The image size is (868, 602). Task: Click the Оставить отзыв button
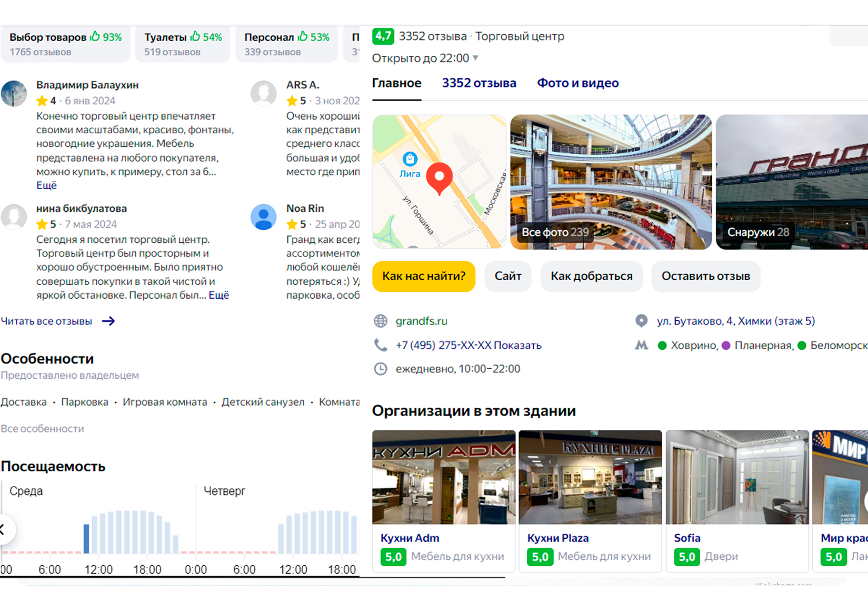(x=706, y=276)
